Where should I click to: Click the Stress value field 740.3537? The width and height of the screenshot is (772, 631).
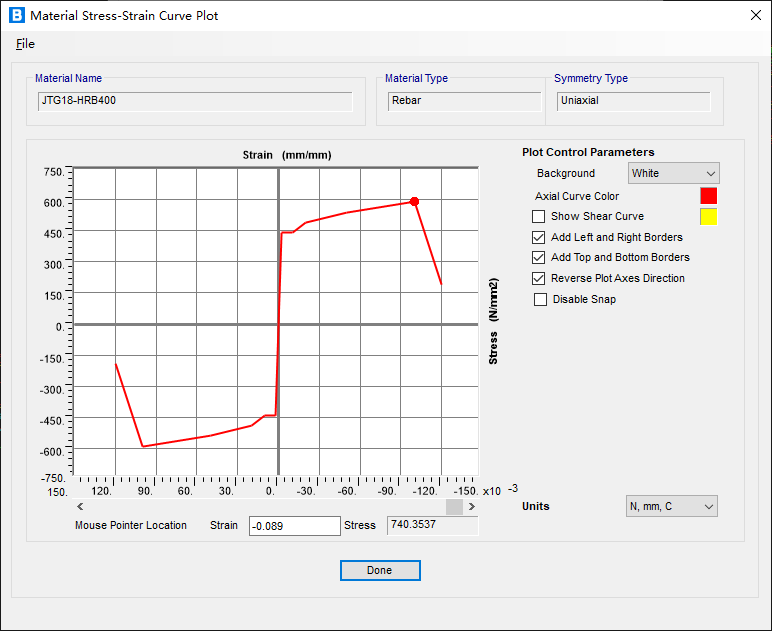click(x=432, y=525)
